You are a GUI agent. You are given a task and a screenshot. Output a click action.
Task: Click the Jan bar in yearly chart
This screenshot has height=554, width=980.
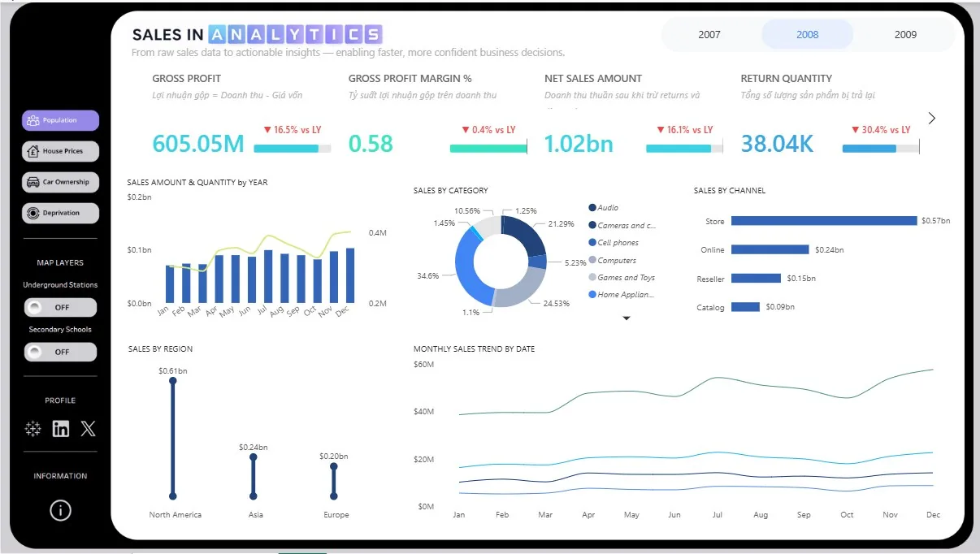pyautogui.click(x=170, y=283)
